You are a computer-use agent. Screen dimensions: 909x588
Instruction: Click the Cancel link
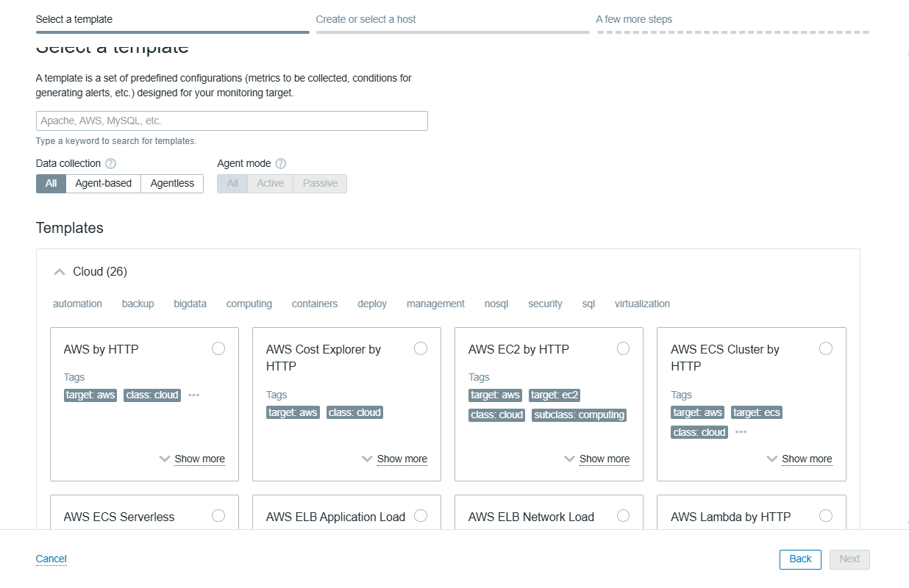51,559
